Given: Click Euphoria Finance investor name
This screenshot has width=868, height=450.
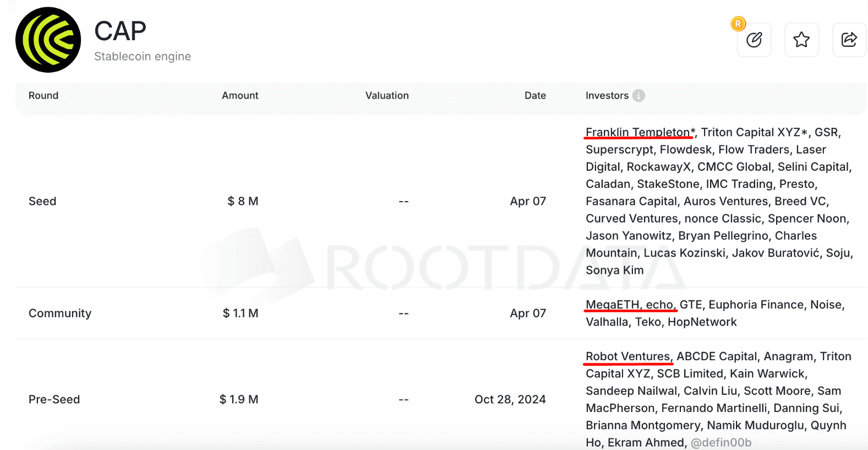Looking at the screenshot, I should [756, 305].
